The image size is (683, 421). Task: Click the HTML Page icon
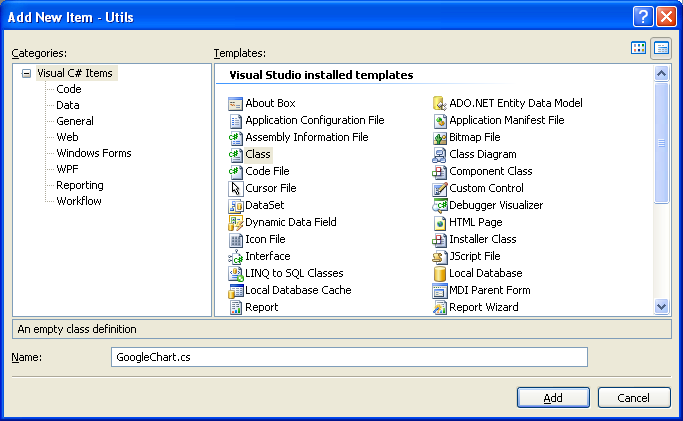click(x=440, y=222)
